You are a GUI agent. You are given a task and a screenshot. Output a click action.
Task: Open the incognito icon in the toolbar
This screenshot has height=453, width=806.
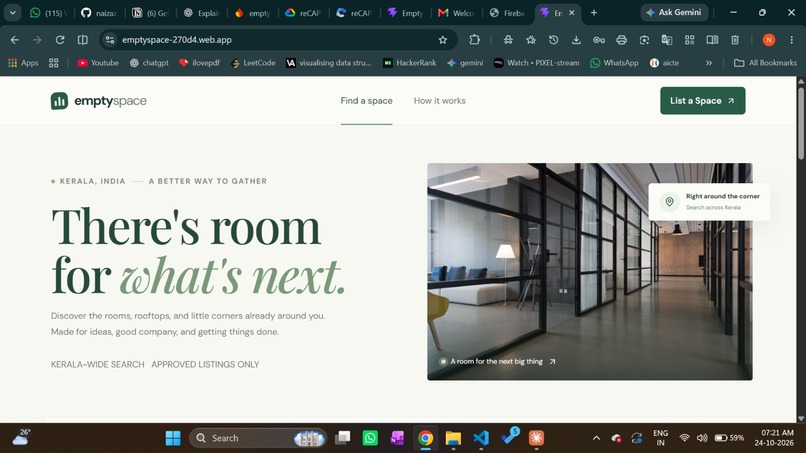click(508, 40)
